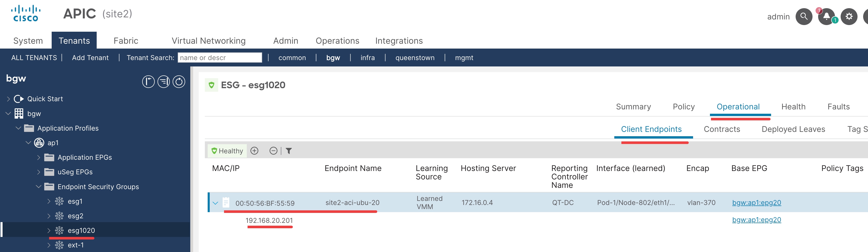Switch to the Summary tab
The height and width of the screenshot is (252, 868).
coord(633,107)
